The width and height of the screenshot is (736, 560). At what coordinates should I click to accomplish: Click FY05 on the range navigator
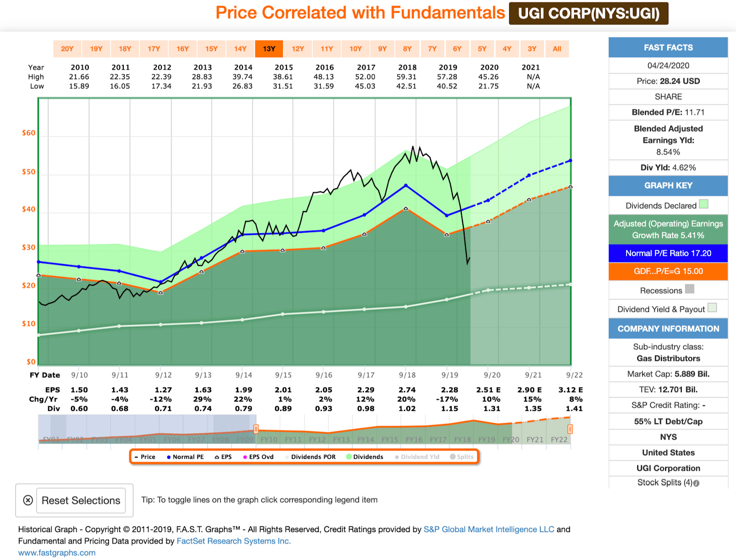point(148,440)
